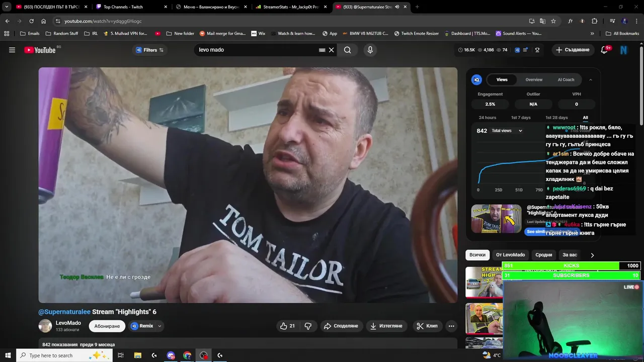
Task: Open the LevoMado channel avatar
Action: point(45,326)
